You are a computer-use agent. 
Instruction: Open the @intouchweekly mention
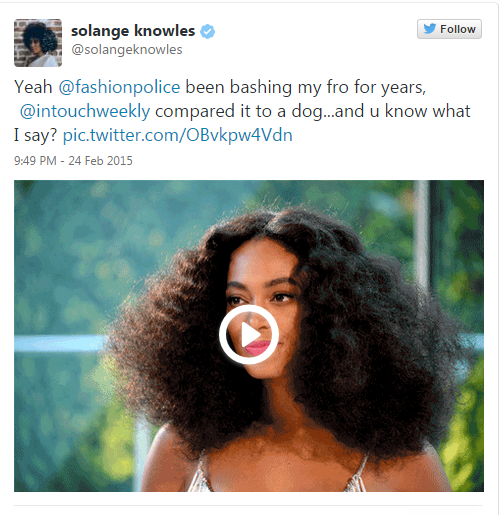[85, 111]
